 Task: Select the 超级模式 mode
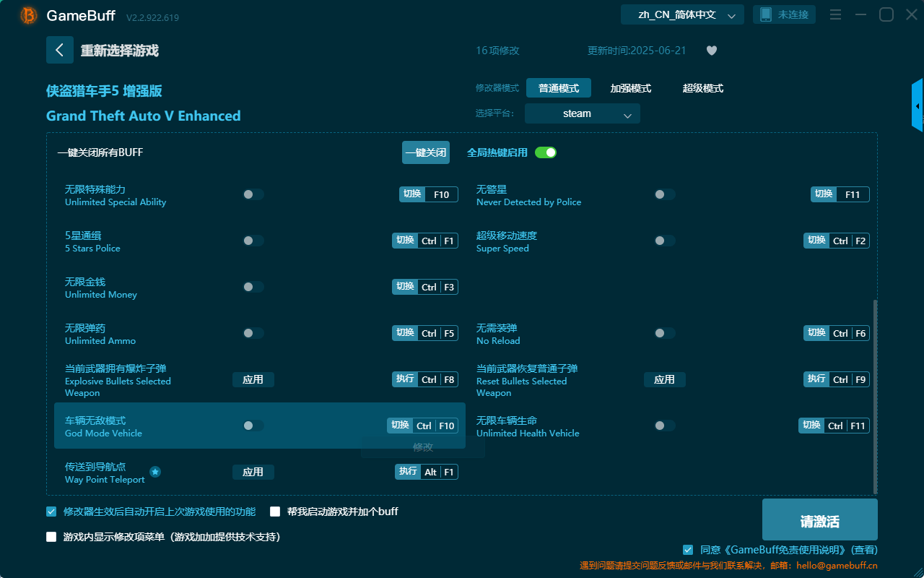702,87
